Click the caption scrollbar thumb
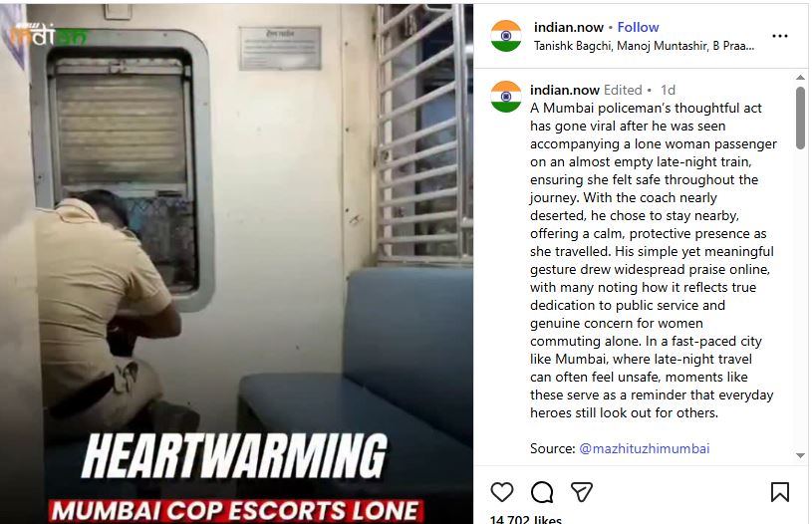 pos(800,119)
